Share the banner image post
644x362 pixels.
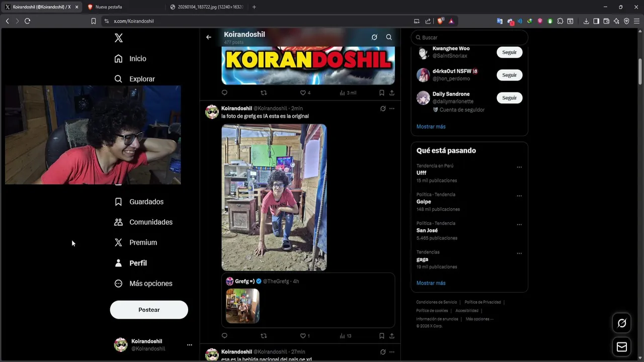(x=392, y=93)
